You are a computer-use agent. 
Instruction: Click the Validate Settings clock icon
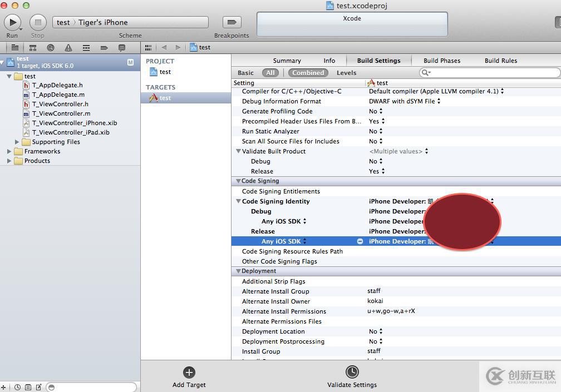pos(352,371)
